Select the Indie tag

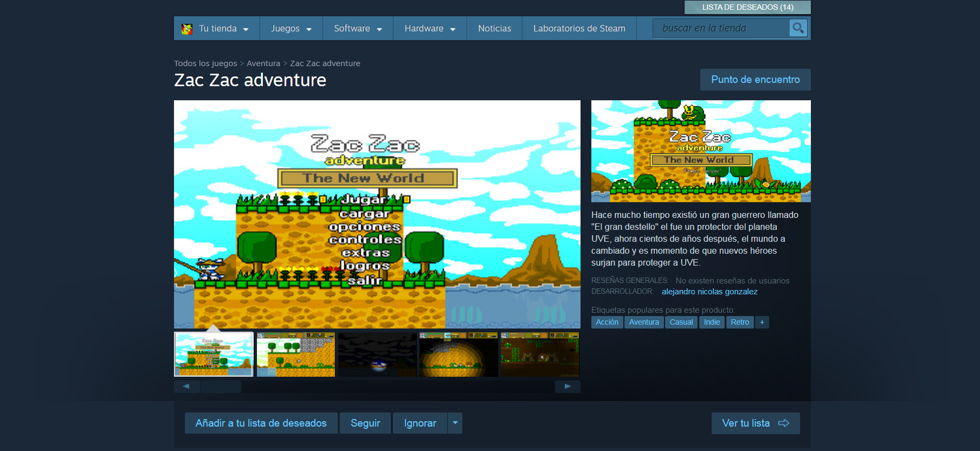[712, 322]
